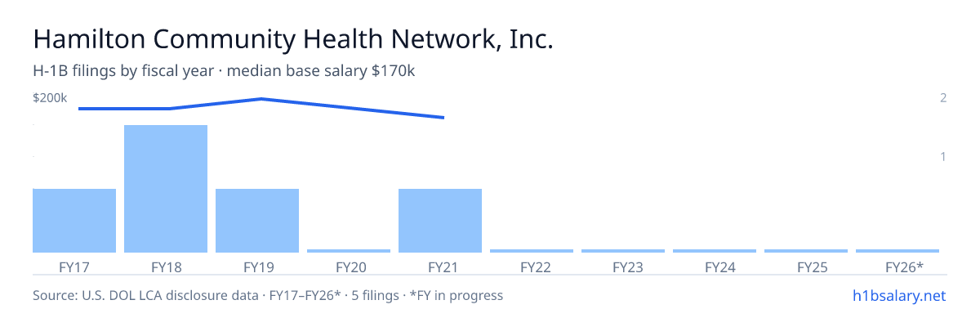Click the h1bsalary.net link
This screenshot has height=327, width=980.
[x=898, y=295]
